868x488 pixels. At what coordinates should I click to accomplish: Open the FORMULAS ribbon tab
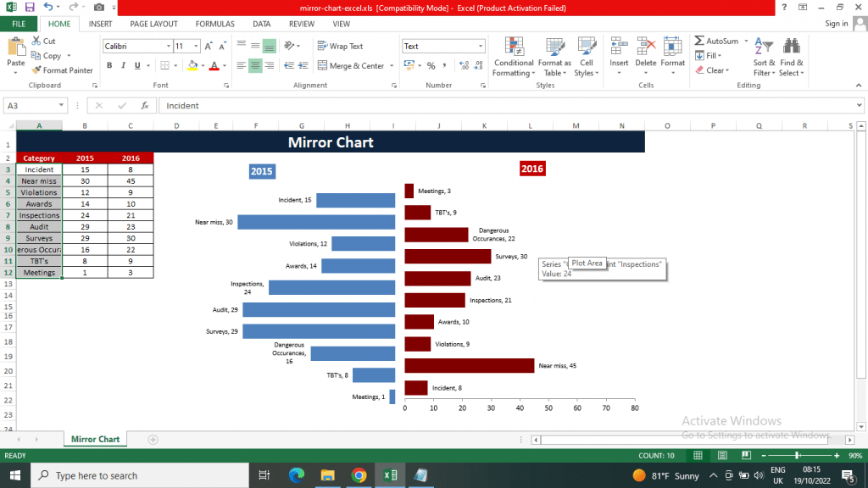[x=214, y=24]
